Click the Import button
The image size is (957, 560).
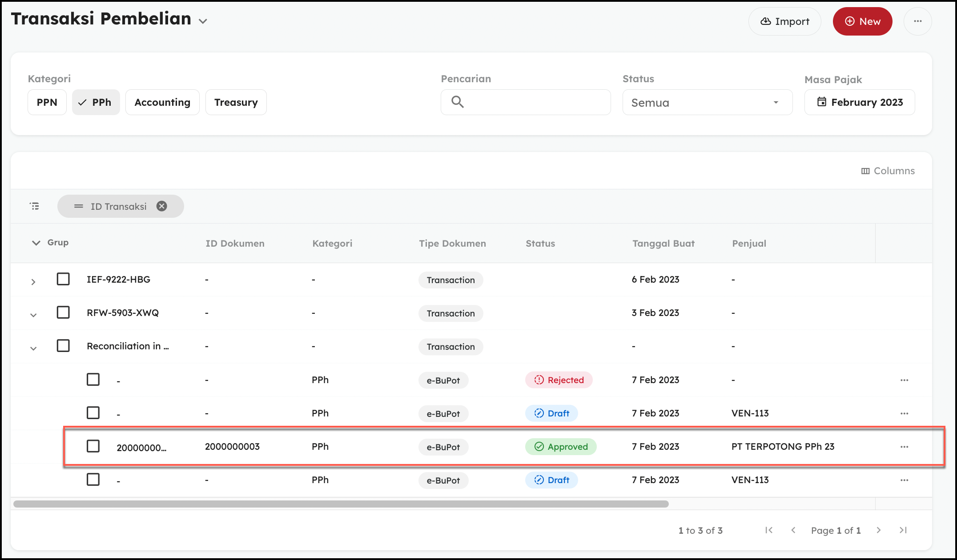click(x=784, y=21)
